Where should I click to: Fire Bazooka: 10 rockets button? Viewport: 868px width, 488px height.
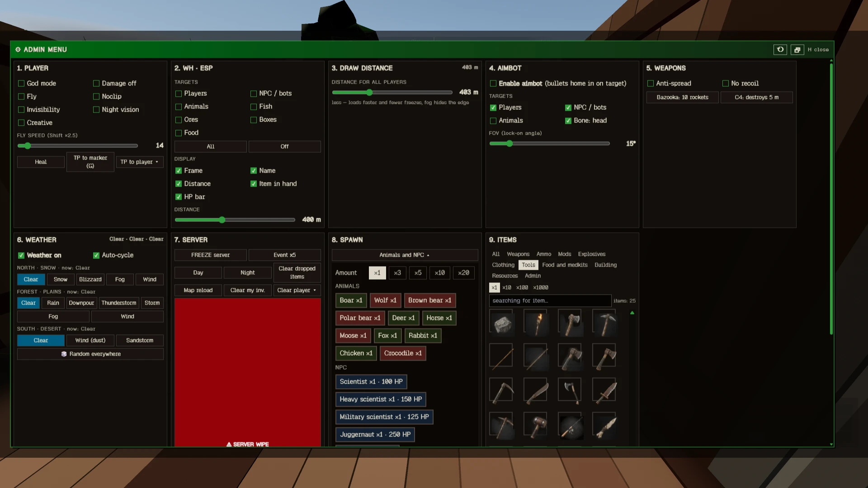[x=682, y=97]
